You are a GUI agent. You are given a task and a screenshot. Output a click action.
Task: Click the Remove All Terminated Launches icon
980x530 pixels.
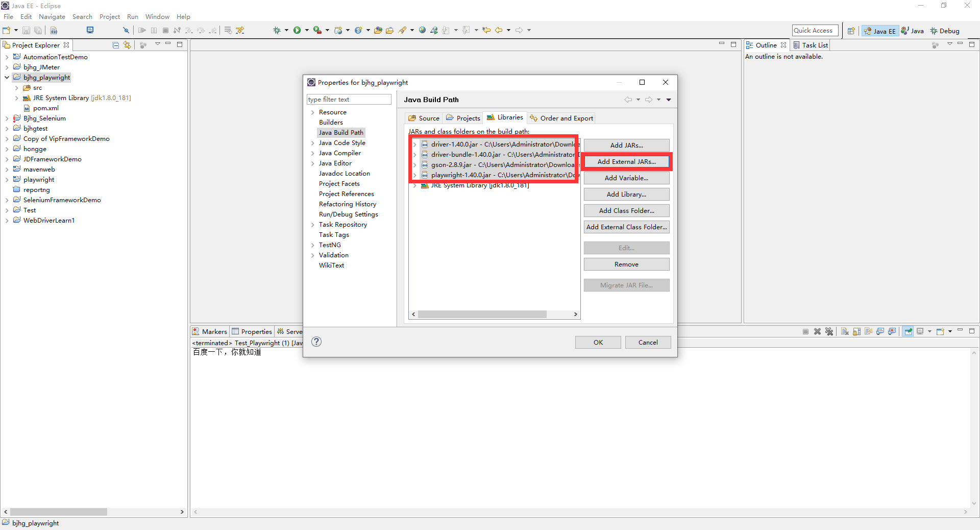pos(829,331)
